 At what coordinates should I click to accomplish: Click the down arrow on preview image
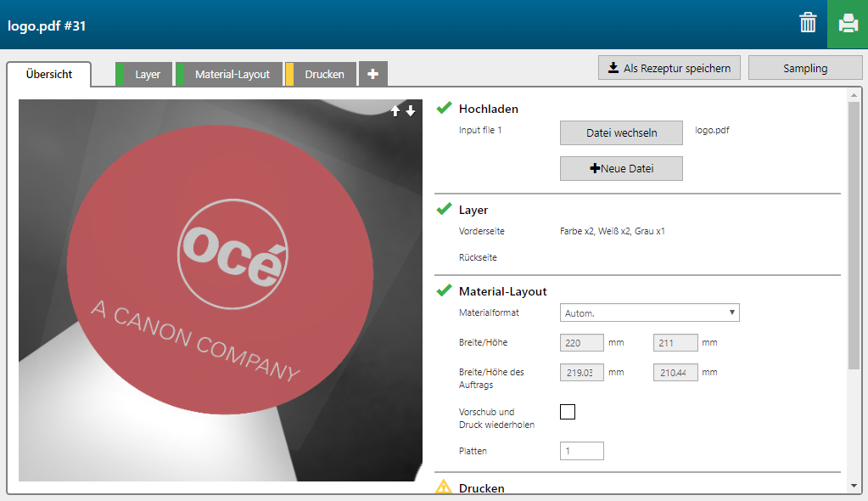pyautogui.click(x=410, y=111)
